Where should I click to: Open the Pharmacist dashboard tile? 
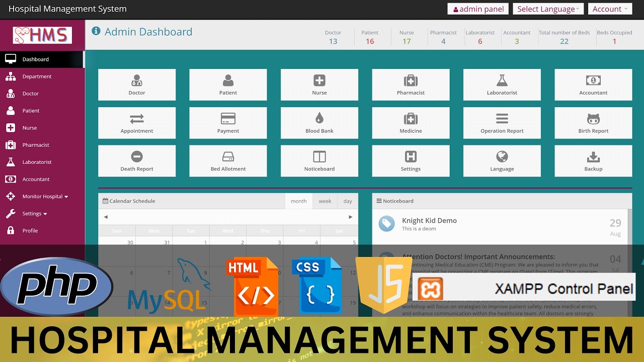pos(411,85)
